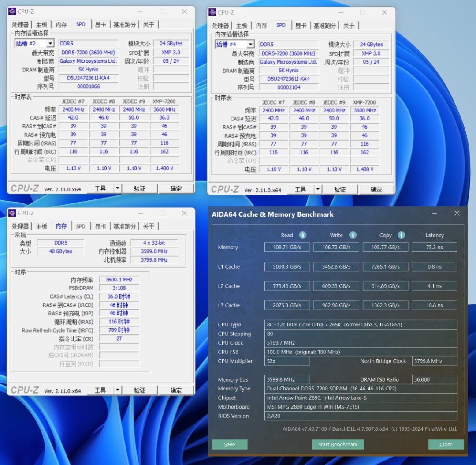Open 基准跑分 tab in memory CPU-Z window

[x=124, y=226]
